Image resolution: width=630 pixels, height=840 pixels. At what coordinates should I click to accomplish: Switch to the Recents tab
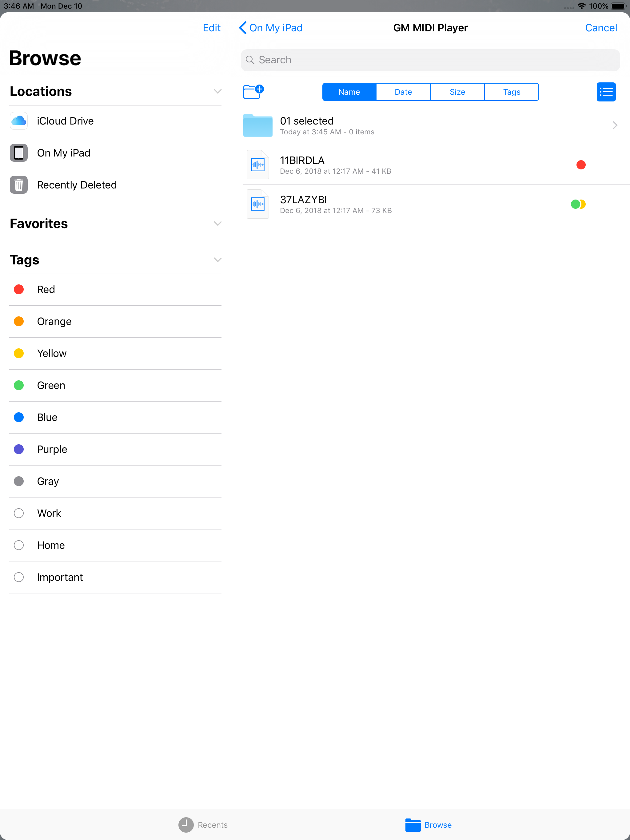click(202, 825)
